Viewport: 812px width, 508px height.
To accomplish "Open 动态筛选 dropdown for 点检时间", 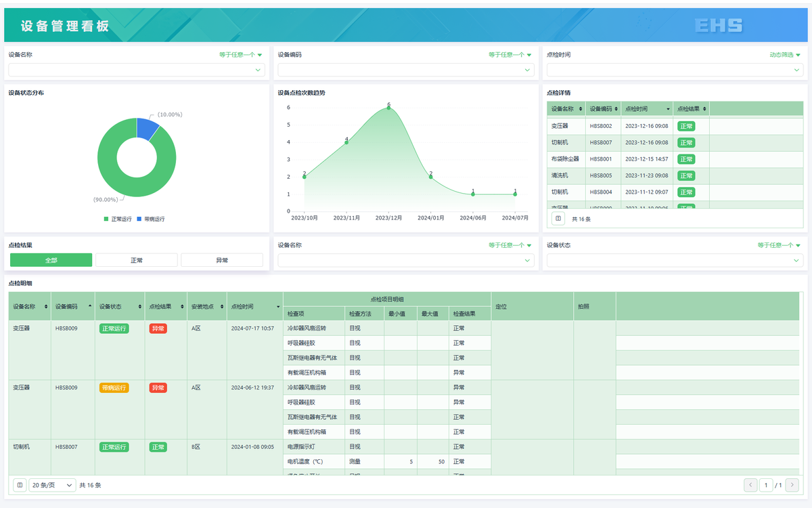I will [x=785, y=55].
